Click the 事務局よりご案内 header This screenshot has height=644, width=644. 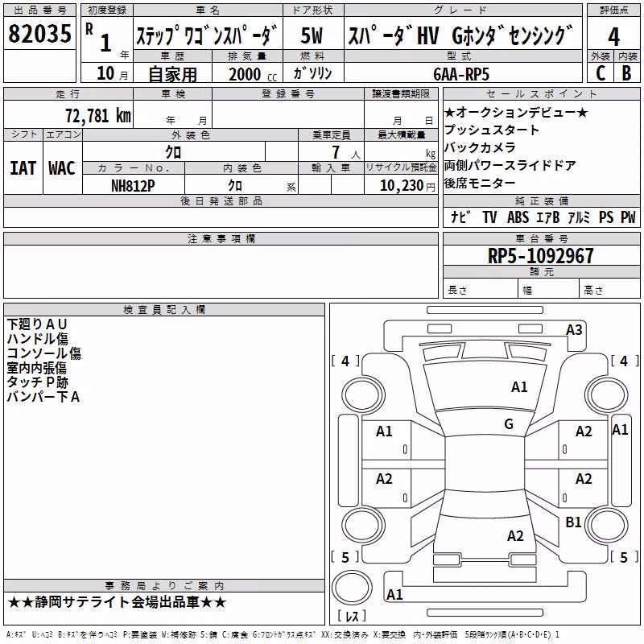[164, 586]
